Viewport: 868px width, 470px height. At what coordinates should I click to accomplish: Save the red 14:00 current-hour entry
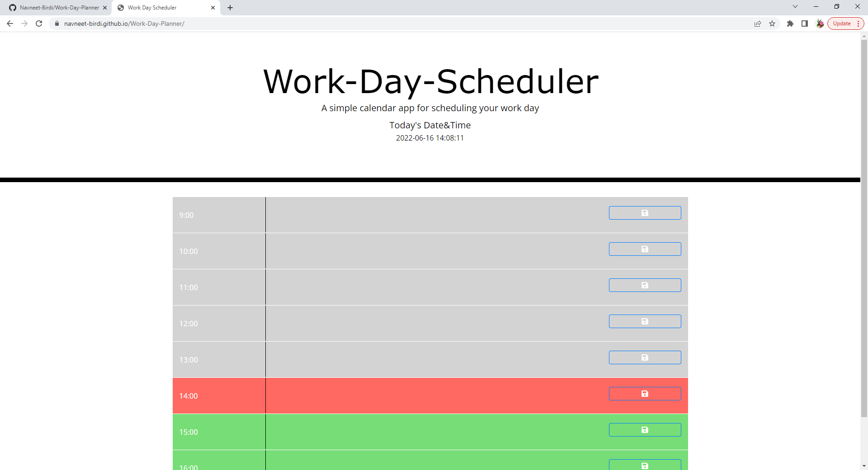tap(645, 393)
